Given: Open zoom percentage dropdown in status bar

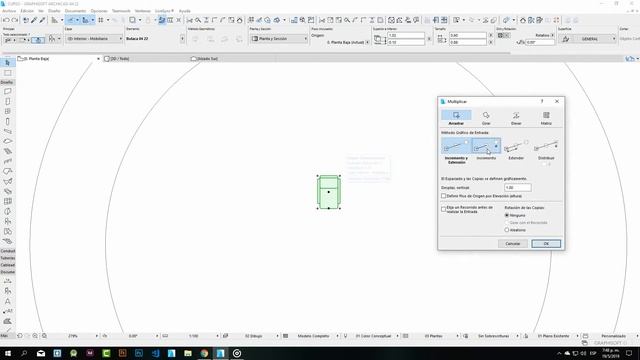Looking at the screenshot, I should click(97, 336).
